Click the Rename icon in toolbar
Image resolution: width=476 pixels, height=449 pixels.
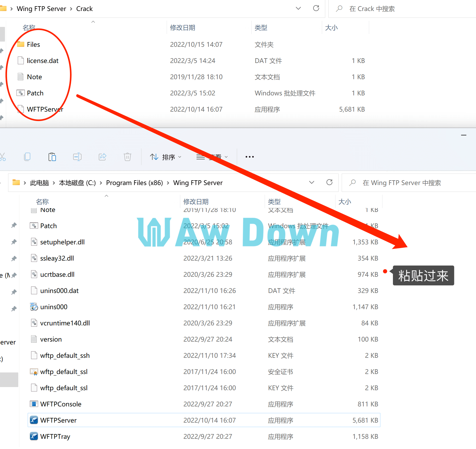pyautogui.click(x=77, y=157)
